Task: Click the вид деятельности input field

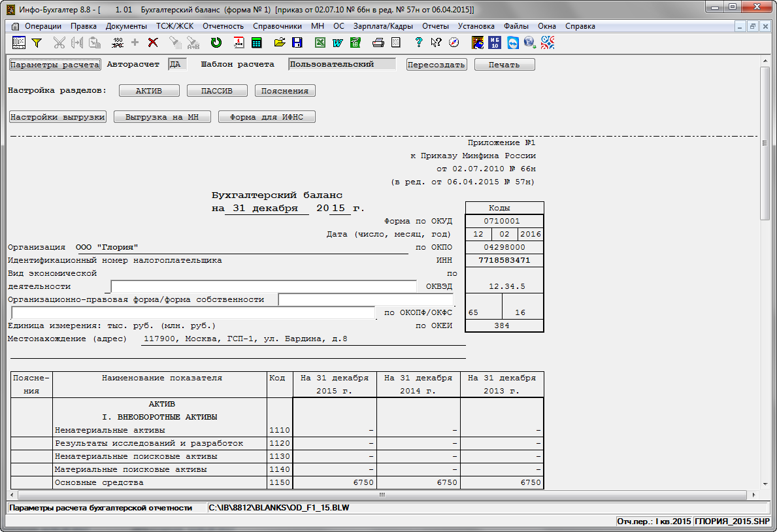Action: (x=263, y=286)
